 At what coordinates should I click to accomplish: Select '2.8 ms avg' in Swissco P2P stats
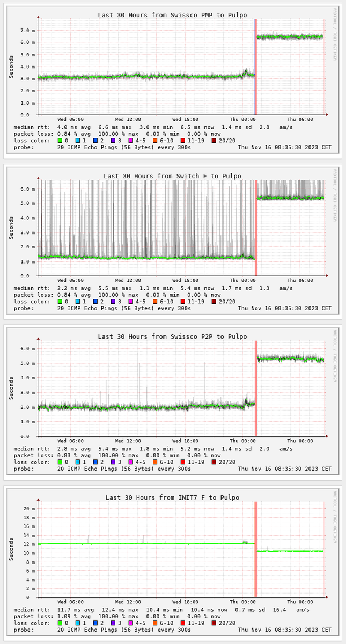coord(76,449)
